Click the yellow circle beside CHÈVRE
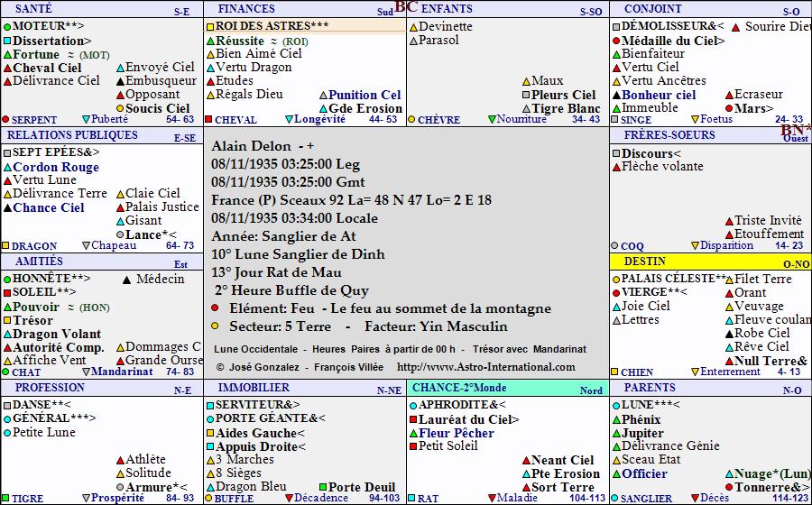 [412, 119]
